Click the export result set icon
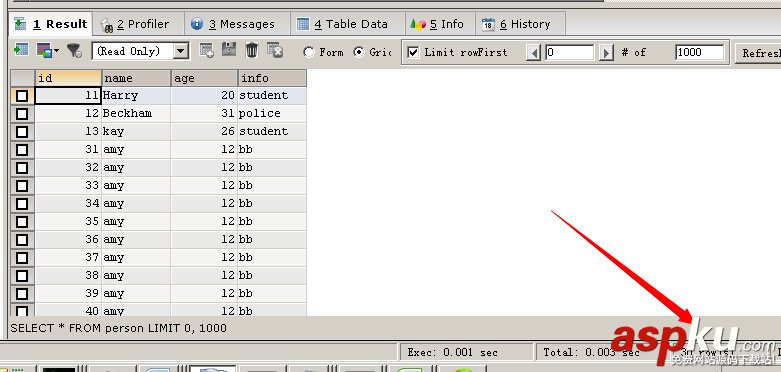Image resolution: width=781 pixels, height=372 pixels. pos(20,50)
